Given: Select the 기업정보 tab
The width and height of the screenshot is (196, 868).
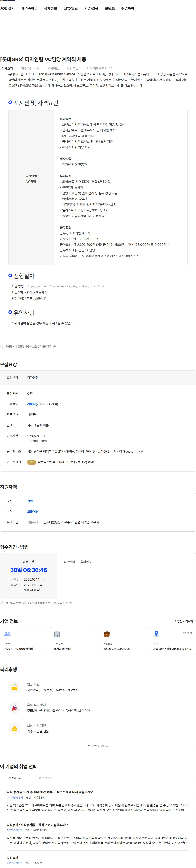Looking at the screenshot, I should tap(53, 69).
